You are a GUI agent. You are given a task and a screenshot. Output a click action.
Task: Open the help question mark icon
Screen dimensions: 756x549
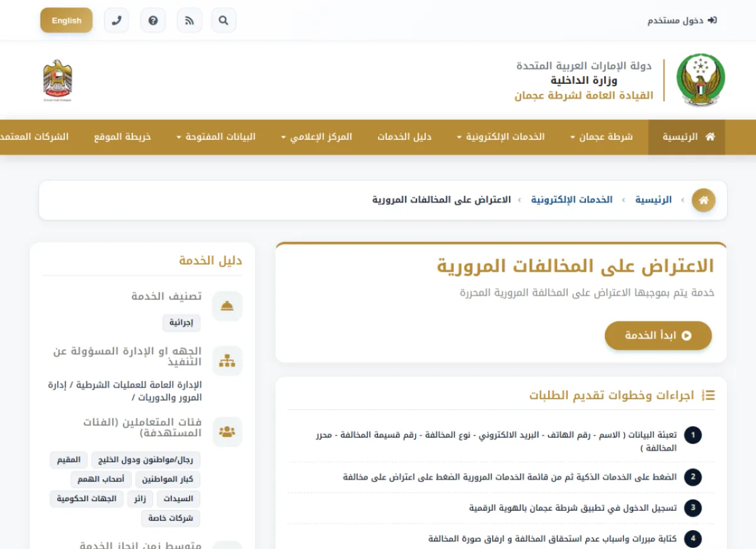[153, 20]
